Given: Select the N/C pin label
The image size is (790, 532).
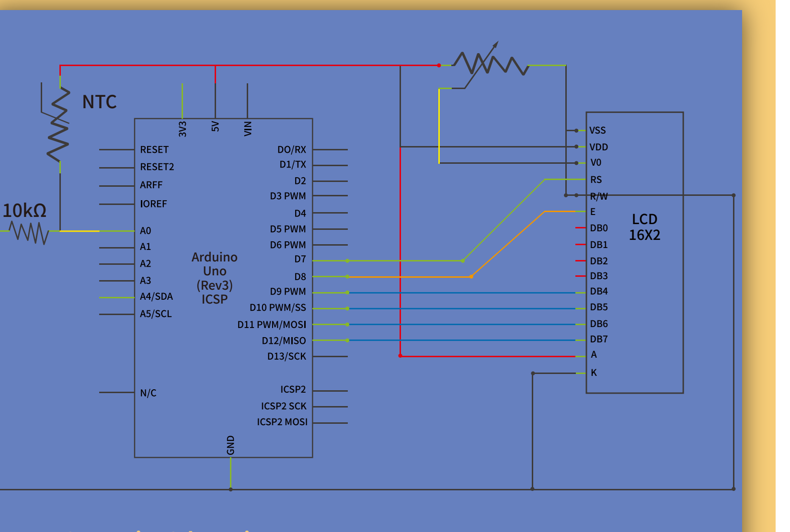Looking at the screenshot, I should coord(148,393).
